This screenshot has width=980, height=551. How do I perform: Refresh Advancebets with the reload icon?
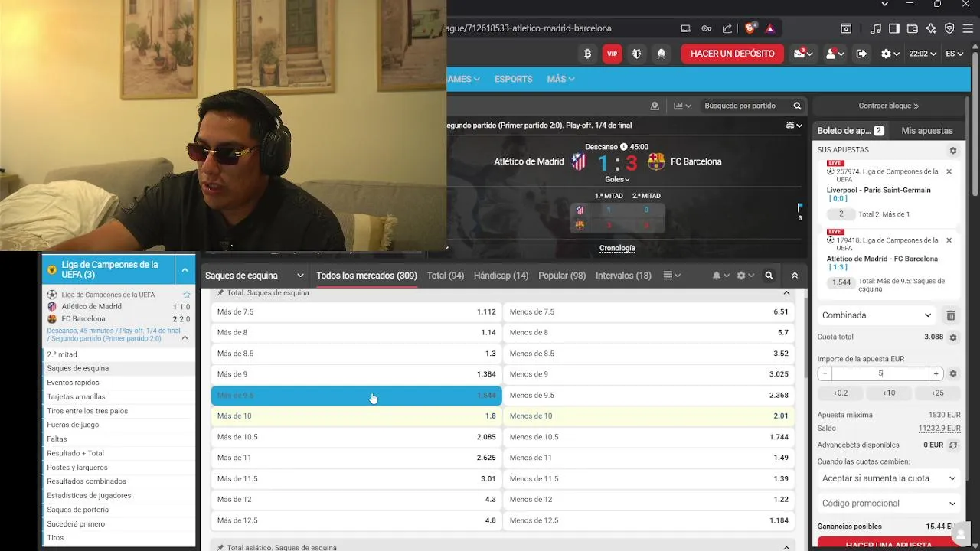tap(953, 445)
